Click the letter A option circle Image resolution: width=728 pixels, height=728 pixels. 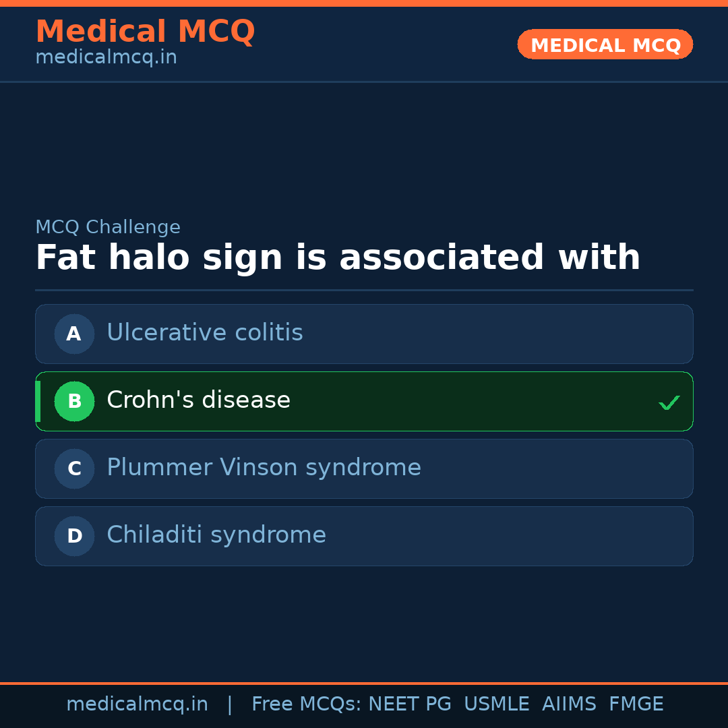pyautogui.click(x=74, y=334)
